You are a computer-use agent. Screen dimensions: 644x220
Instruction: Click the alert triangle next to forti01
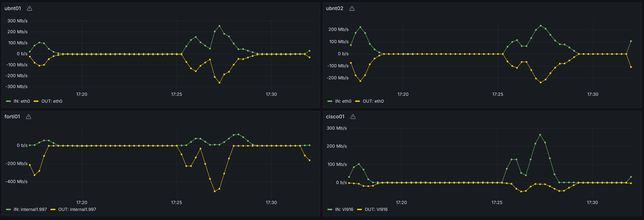coord(28,117)
